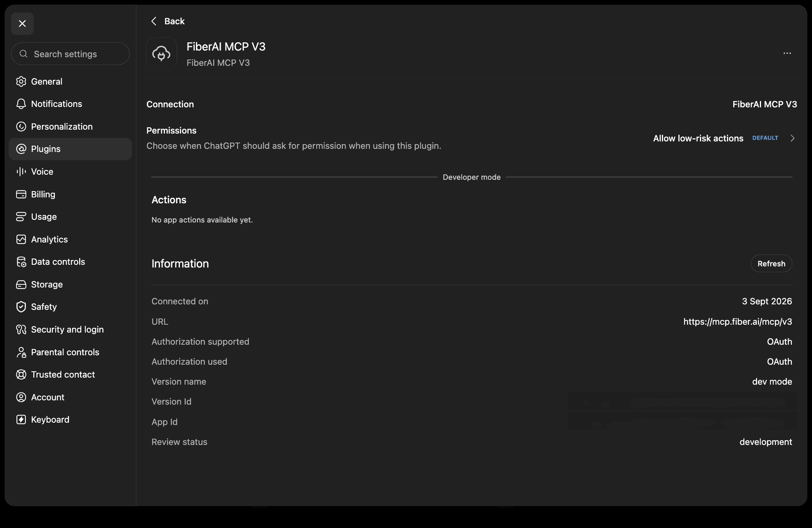812x528 pixels.
Task: Select Storage in the sidebar
Action: click(x=70, y=284)
